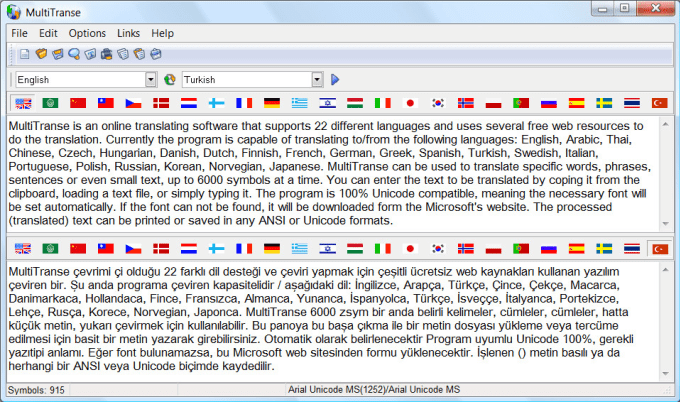The width and height of the screenshot is (680, 402).
Task: Select Danish flag in source language row
Action: pyautogui.click(x=161, y=103)
